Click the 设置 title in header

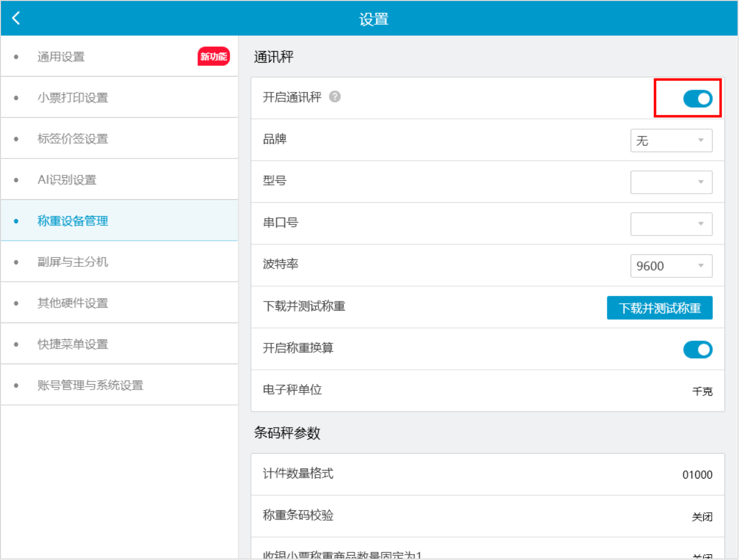click(374, 19)
